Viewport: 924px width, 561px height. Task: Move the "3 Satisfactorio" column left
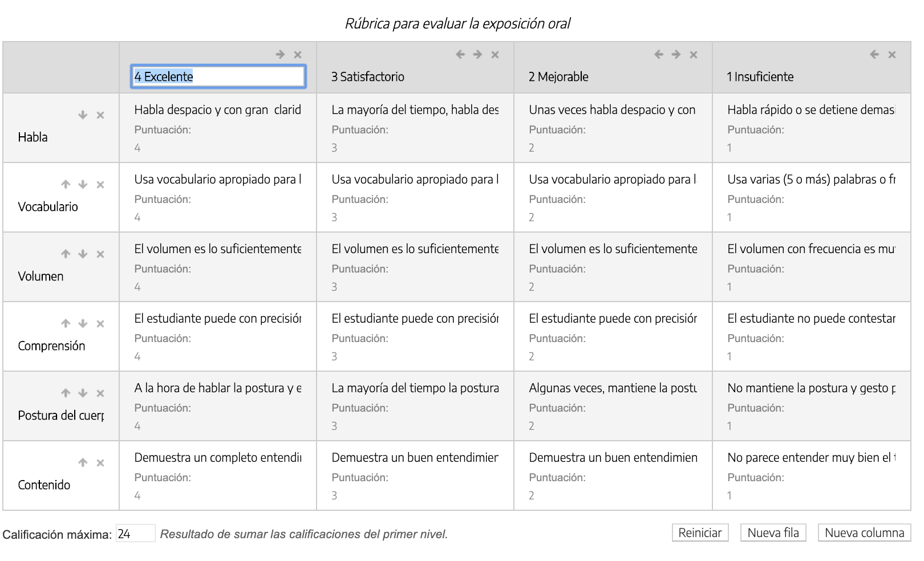coord(461,55)
